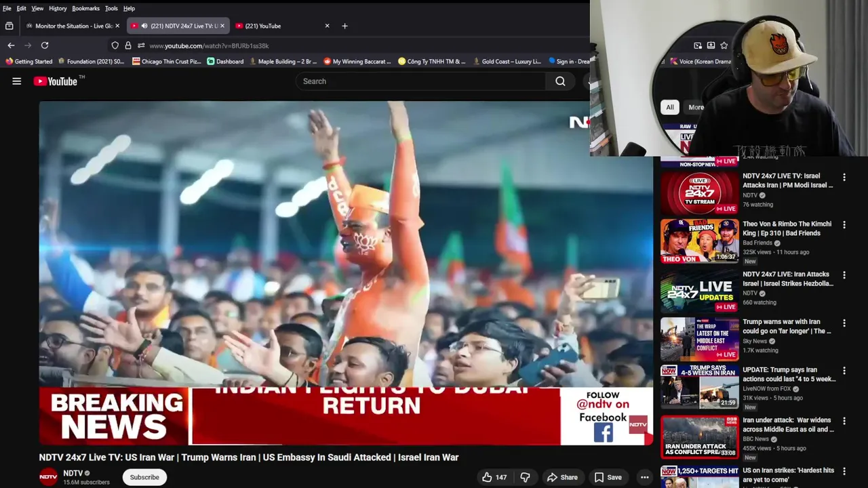Open more actions ellipsis below video
Viewport: 868px width, 488px height.
pos(645,477)
